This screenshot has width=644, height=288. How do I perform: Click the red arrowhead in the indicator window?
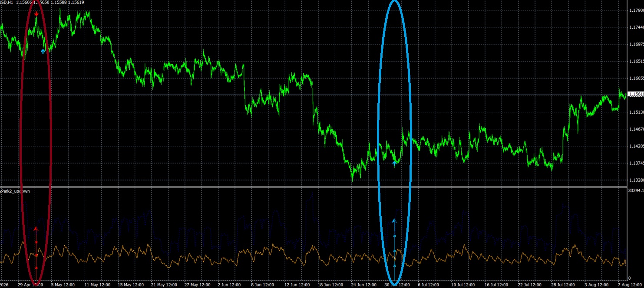pos(36,228)
